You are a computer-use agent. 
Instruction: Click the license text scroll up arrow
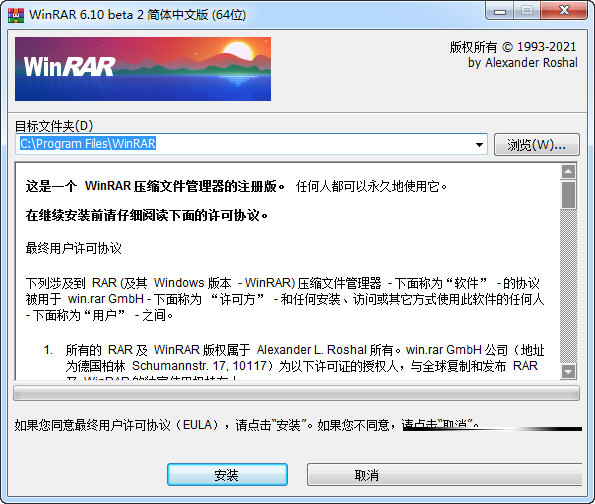pos(568,172)
